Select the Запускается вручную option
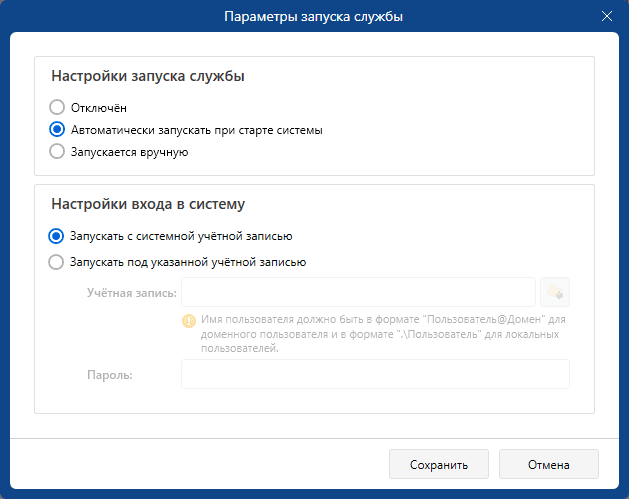Image resolution: width=629 pixels, height=499 pixels. 57,152
